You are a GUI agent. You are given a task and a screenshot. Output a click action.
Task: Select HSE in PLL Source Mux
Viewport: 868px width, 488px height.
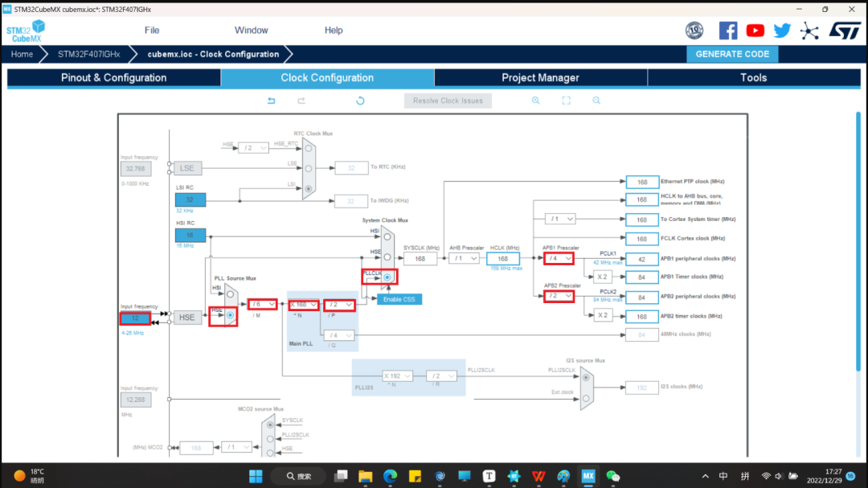[x=230, y=316]
